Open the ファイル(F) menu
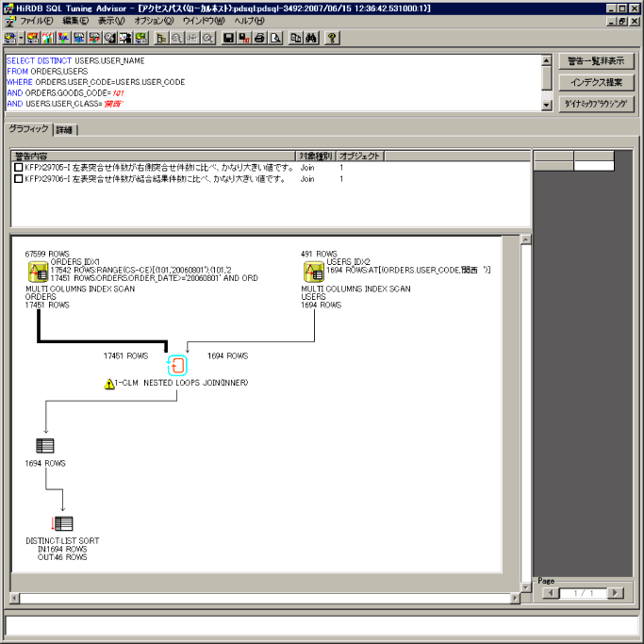 (x=36, y=21)
